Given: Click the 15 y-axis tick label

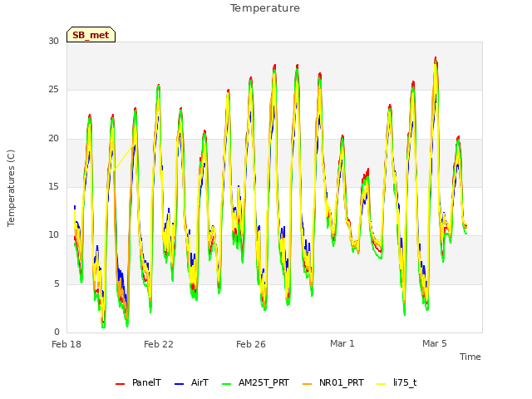Looking at the screenshot, I should pyautogui.click(x=53, y=186).
